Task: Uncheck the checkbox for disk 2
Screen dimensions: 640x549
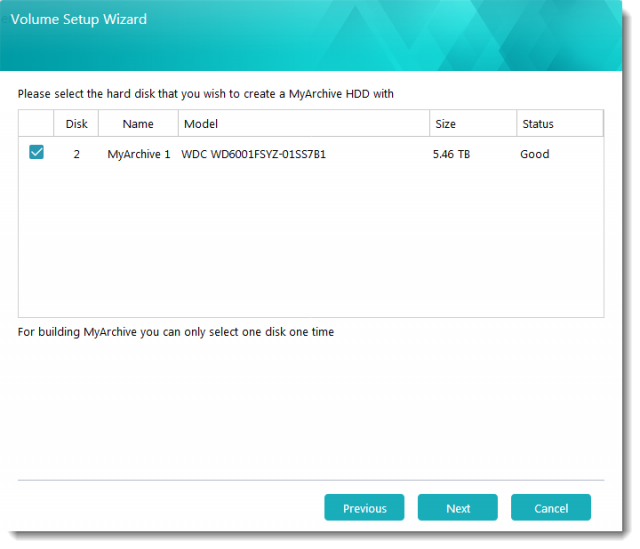Action: pyautogui.click(x=37, y=153)
